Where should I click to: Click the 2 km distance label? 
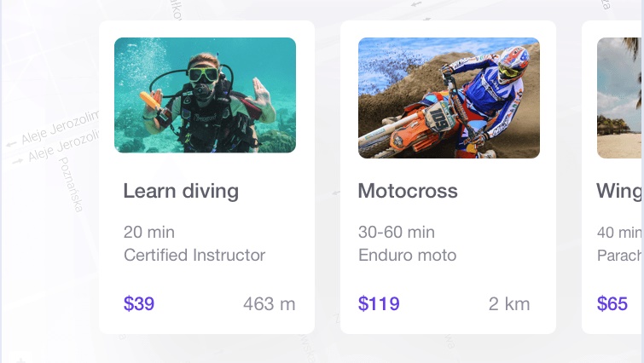[x=509, y=304]
